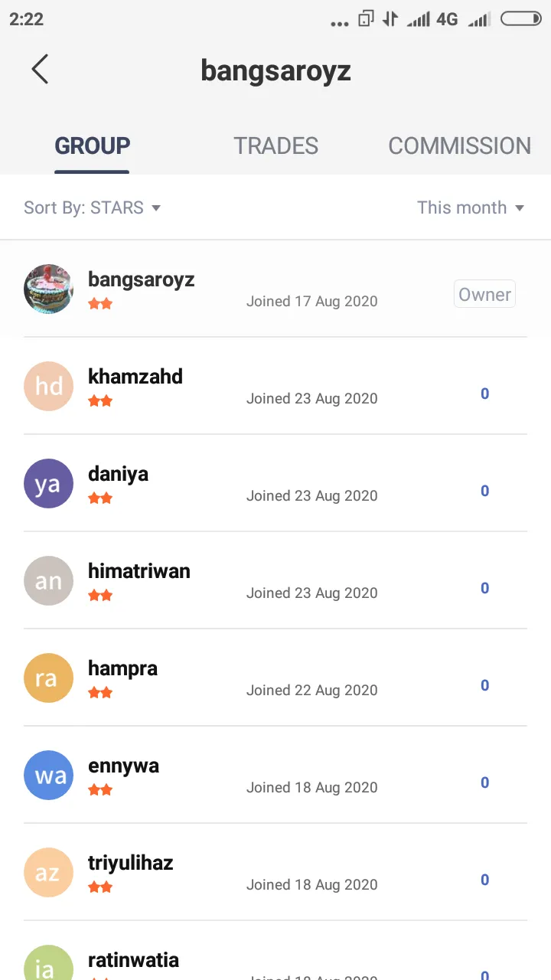Screen dimensions: 551x980
Task: Open the Sort By: STARS dropdown
Action: coord(92,207)
